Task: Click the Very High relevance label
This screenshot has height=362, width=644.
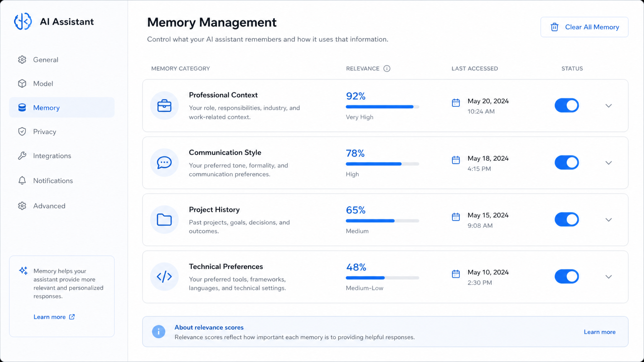Action: [x=359, y=117]
